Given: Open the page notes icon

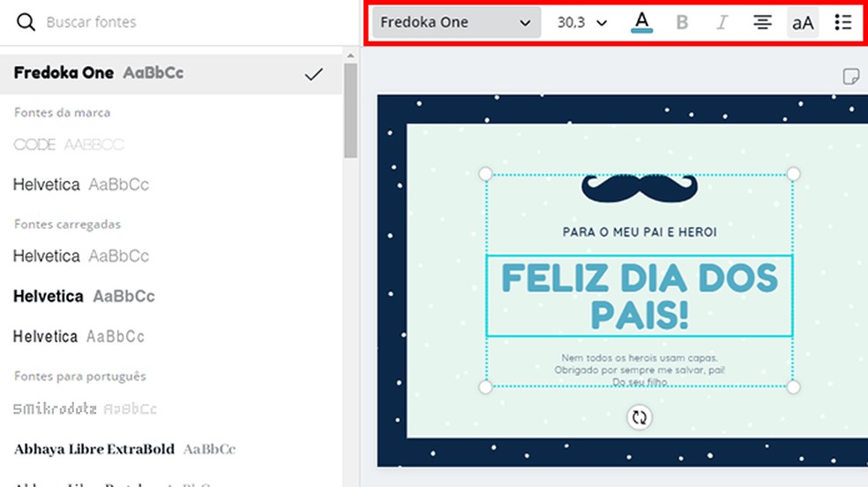Looking at the screenshot, I should pos(850,77).
